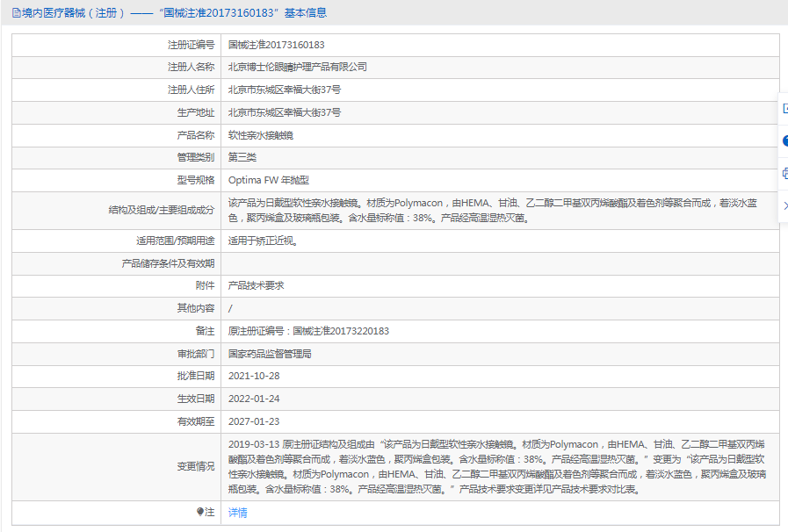The height and width of the screenshot is (532, 788).
Task: Click the approval date 2021-10-28
Action: [253, 377]
